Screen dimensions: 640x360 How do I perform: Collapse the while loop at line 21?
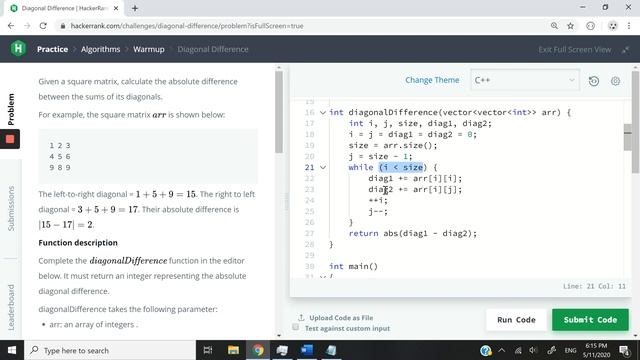322,167
